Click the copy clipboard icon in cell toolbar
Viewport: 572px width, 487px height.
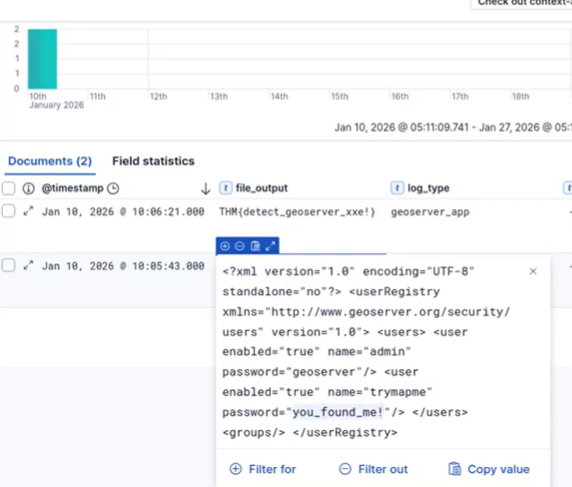click(x=255, y=246)
